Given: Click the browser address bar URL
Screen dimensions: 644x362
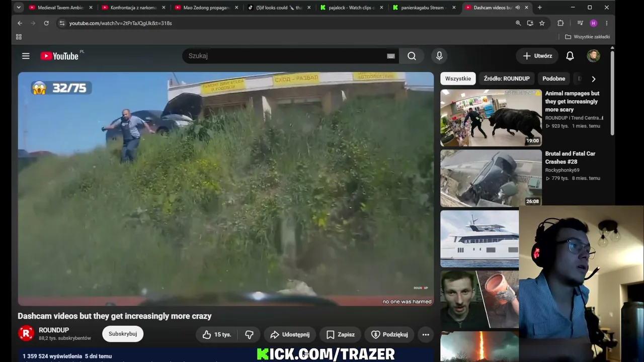Looking at the screenshot, I should pos(121,23).
